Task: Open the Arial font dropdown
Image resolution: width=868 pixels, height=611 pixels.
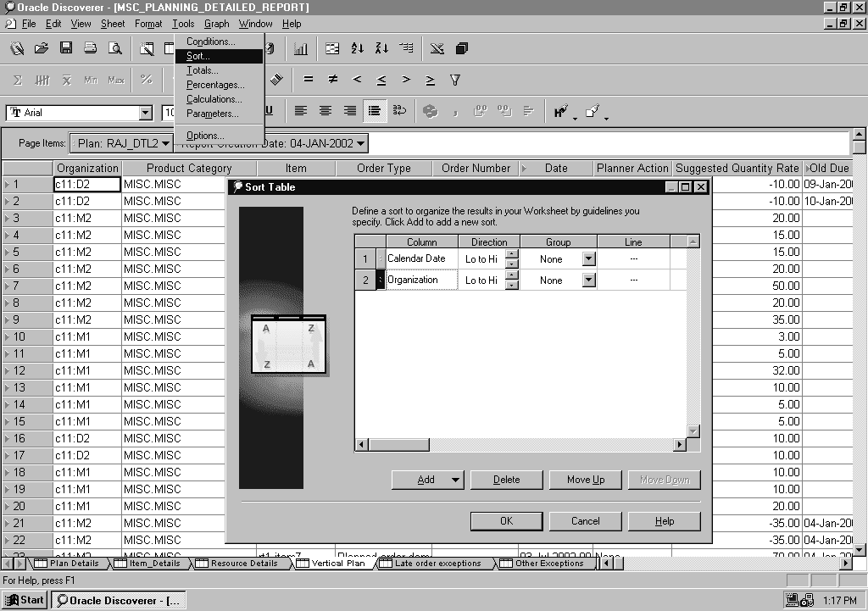Action: (x=145, y=113)
